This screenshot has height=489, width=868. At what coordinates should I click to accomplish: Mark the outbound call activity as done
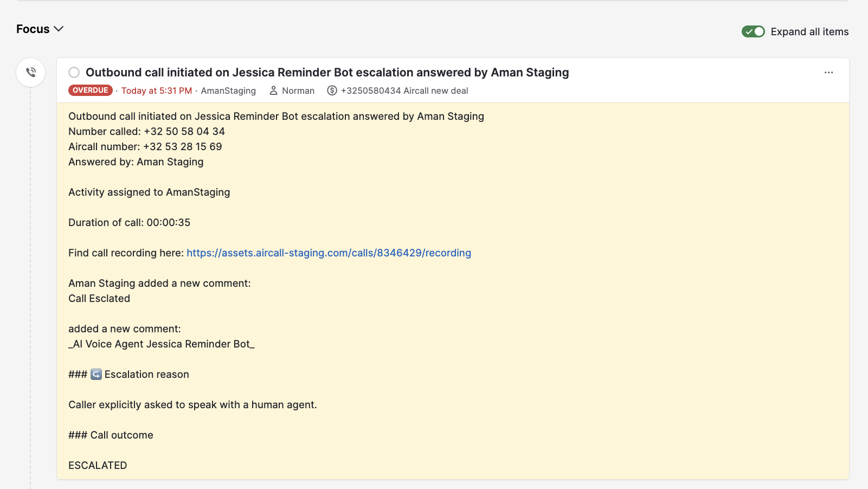(x=74, y=73)
